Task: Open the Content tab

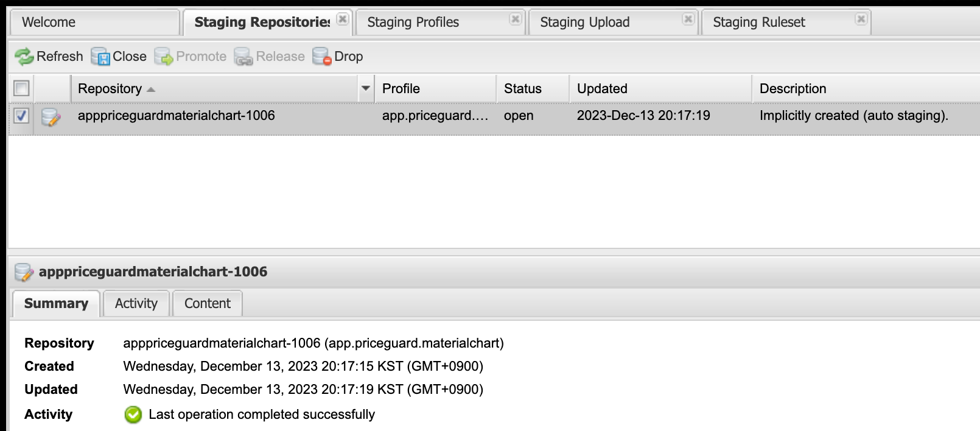Action: click(x=207, y=303)
